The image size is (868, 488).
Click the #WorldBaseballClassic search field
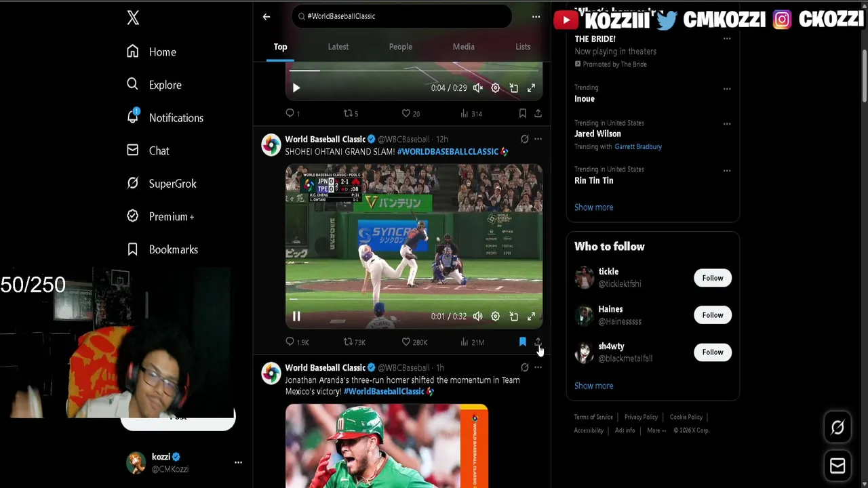(x=401, y=16)
